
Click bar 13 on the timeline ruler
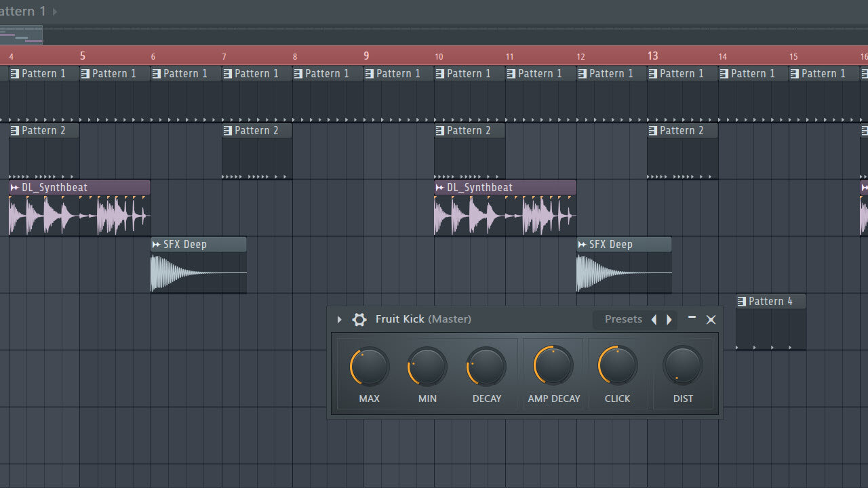pos(652,56)
